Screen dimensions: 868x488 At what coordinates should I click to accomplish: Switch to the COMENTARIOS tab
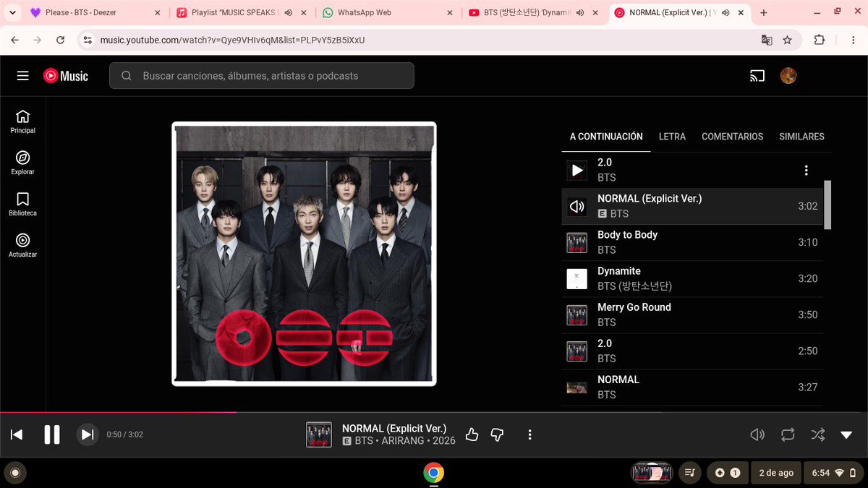coord(732,137)
